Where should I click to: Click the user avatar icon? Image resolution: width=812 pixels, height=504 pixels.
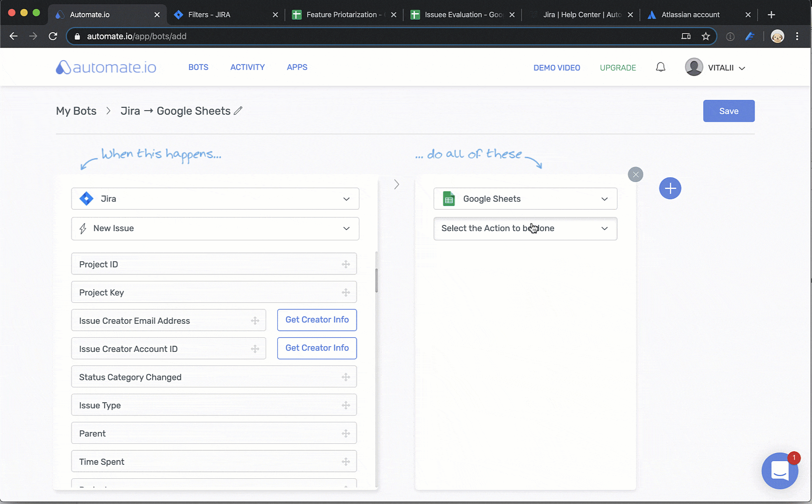(694, 67)
